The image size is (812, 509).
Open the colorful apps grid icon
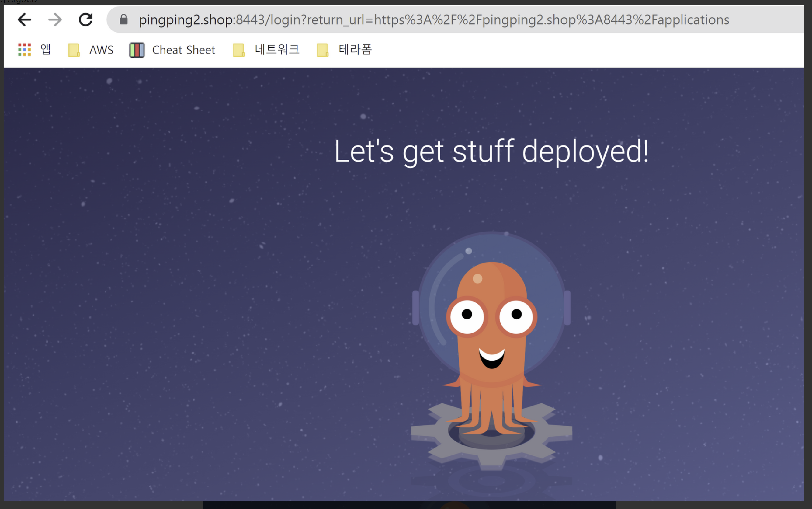tap(25, 50)
